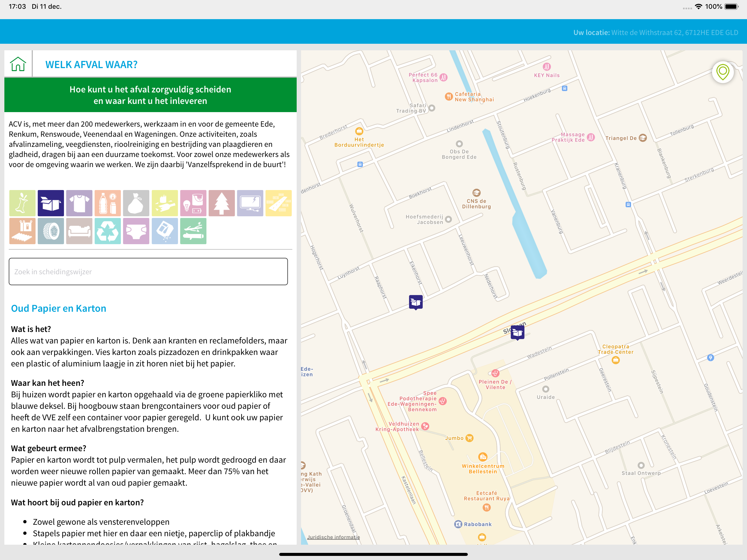Select the organic waste (GFT) category icon
This screenshot has height=560, width=747.
tap(22, 203)
